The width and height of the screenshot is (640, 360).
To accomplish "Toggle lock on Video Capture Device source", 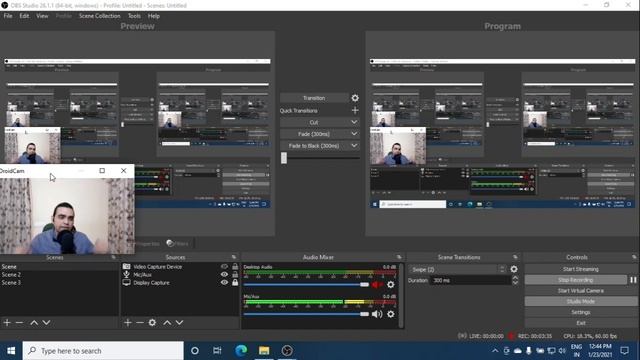I will 235,267.
